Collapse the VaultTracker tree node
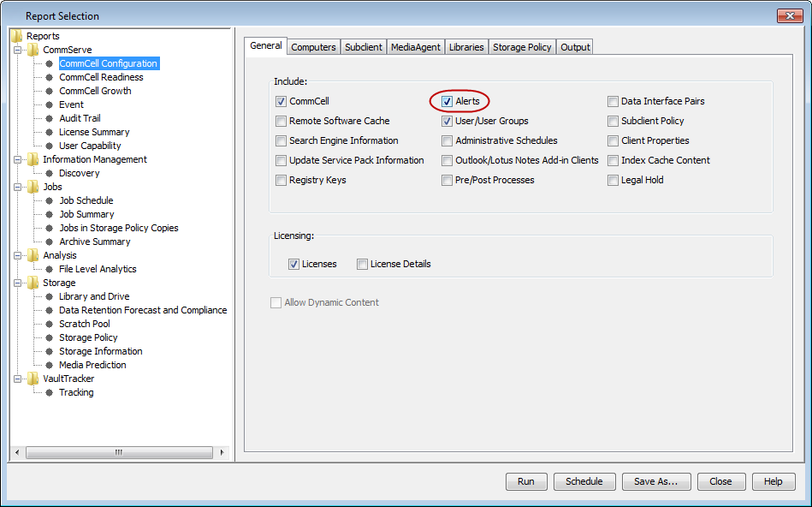 click(18, 379)
